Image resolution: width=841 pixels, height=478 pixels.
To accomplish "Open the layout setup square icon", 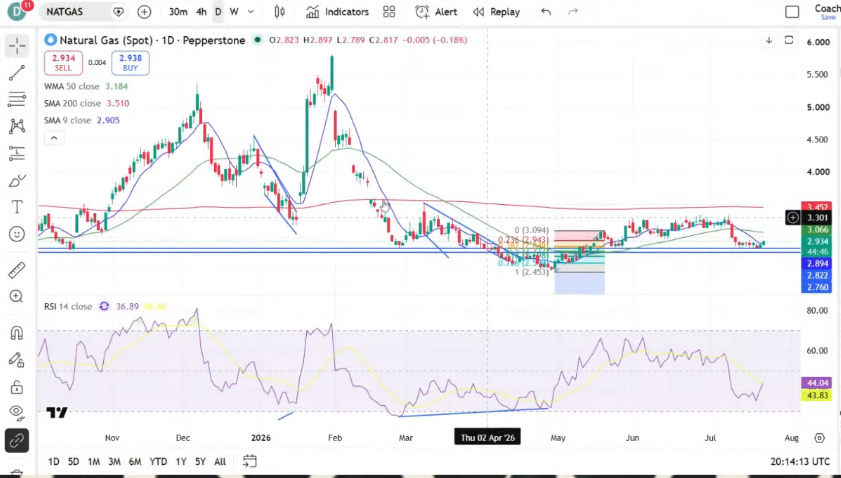I will [x=792, y=12].
